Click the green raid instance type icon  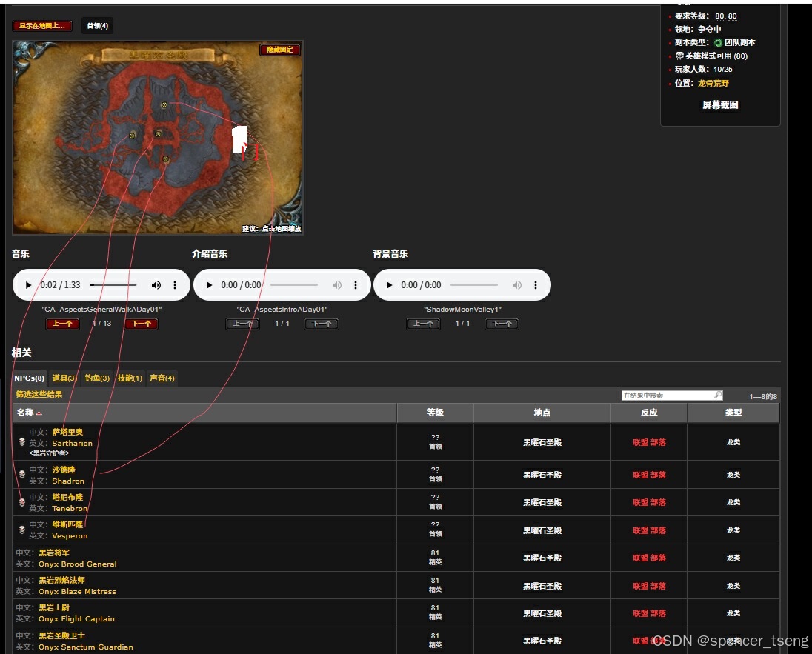pos(718,42)
